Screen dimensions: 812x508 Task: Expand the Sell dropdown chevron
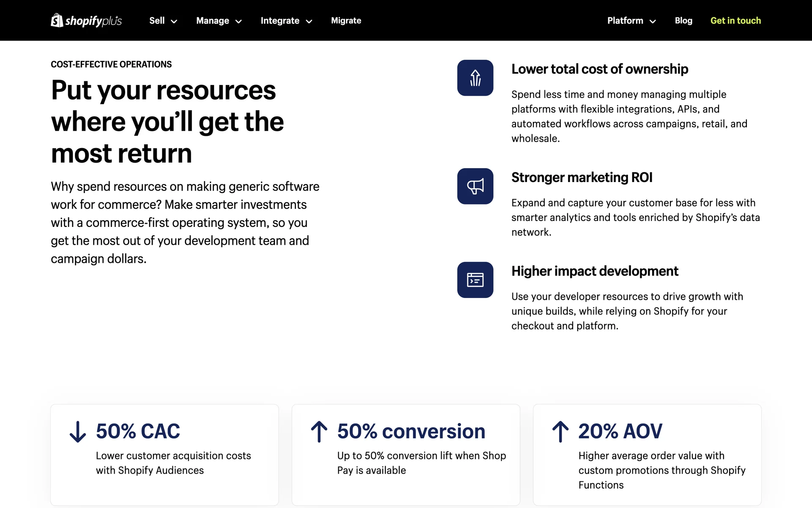(174, 21)
